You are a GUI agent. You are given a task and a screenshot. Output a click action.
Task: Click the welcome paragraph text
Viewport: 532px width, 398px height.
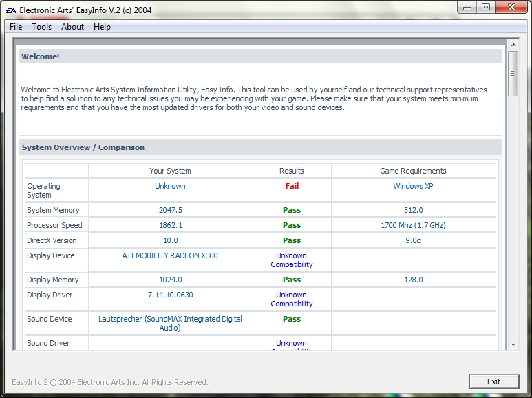[254, 98]
